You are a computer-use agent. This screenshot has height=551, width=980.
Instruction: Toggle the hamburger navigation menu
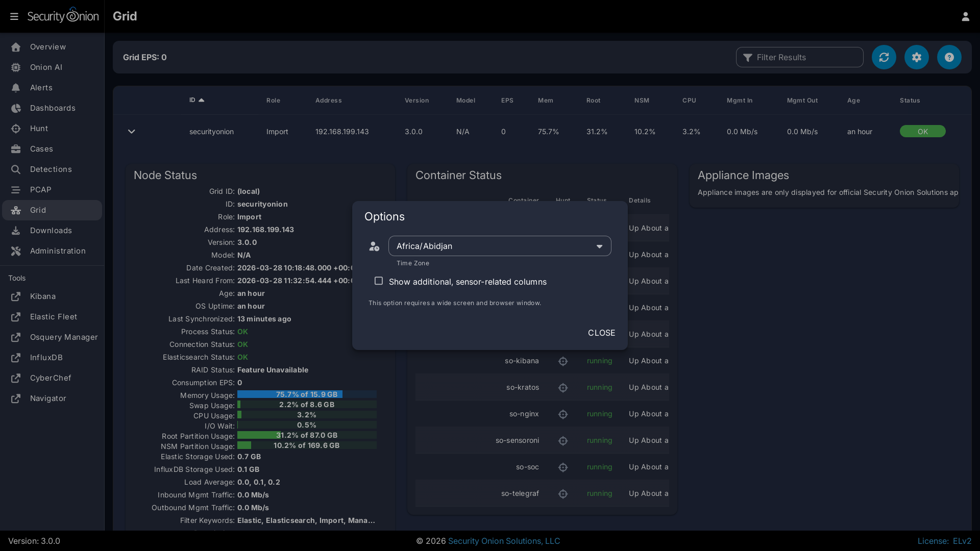[14, 16]
